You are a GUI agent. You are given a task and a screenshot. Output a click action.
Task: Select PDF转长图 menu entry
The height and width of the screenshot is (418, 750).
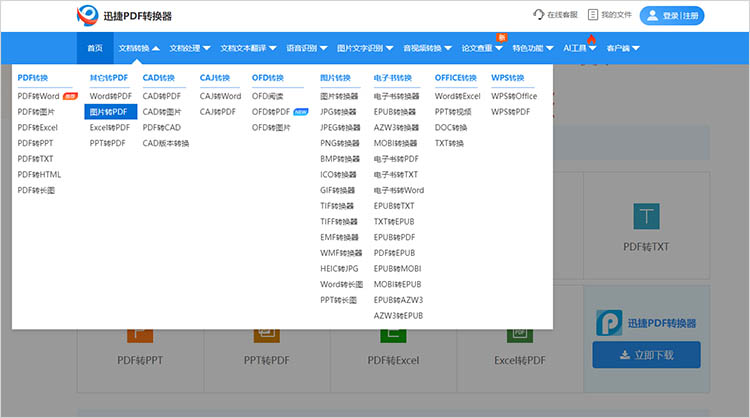point(36,190)
